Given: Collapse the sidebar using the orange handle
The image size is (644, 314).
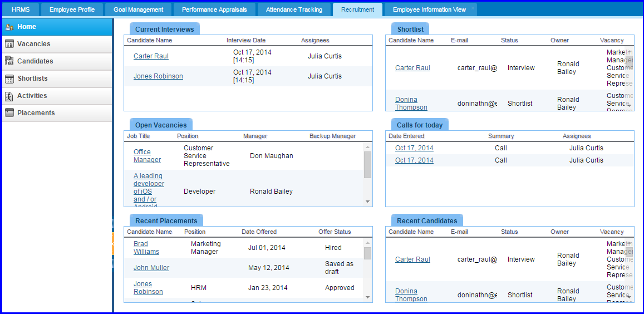Looking at the screenshot, I should pyautogui.click(x=113, y=243).
